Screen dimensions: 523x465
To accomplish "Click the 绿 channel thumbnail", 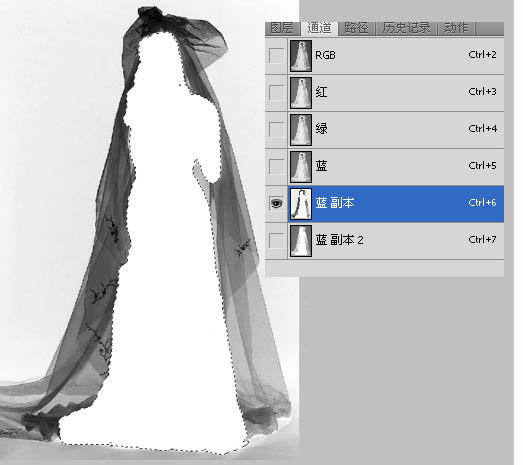I will point(301,130).
